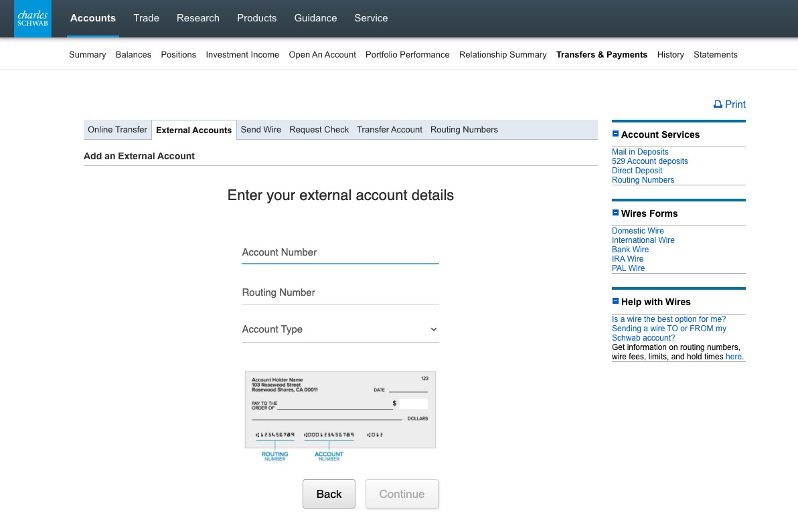Open the Domestic Wire form link
798x532 pixels.
click(x=638, y=231)
